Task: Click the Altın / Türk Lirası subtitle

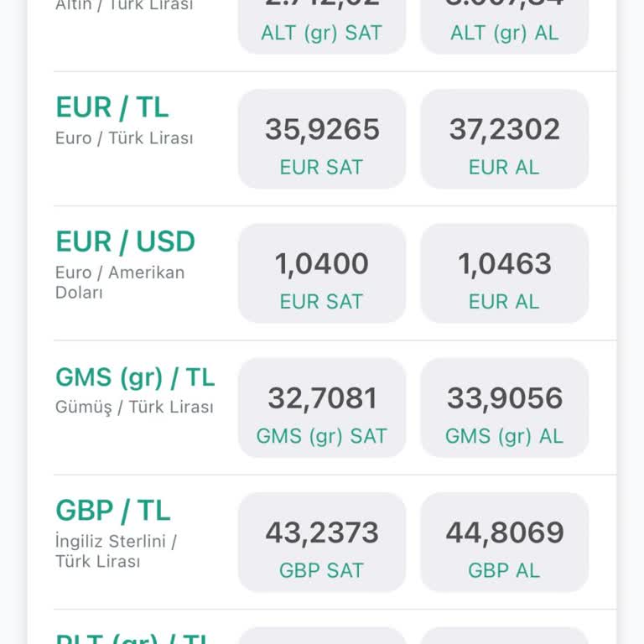Action: click(124, 5)
